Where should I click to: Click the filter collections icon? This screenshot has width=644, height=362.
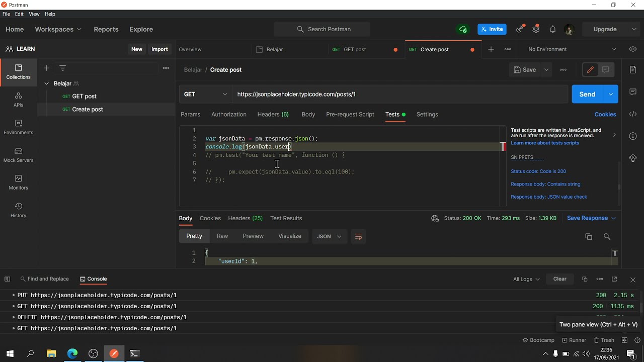[62, 68]
